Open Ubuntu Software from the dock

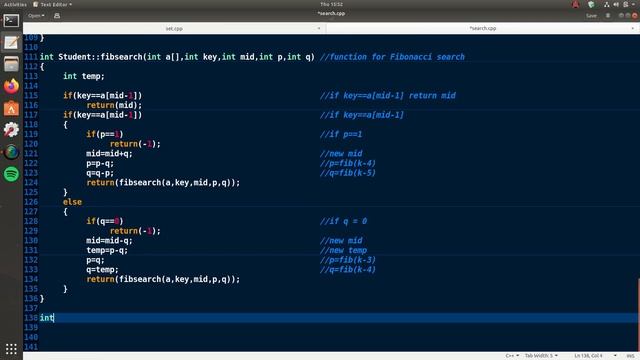pos(11,108)
